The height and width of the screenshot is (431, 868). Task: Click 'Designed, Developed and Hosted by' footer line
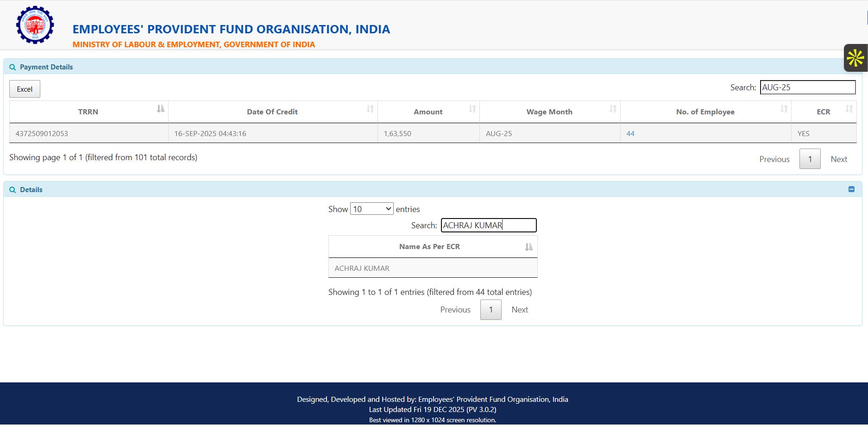click(433, 400)
